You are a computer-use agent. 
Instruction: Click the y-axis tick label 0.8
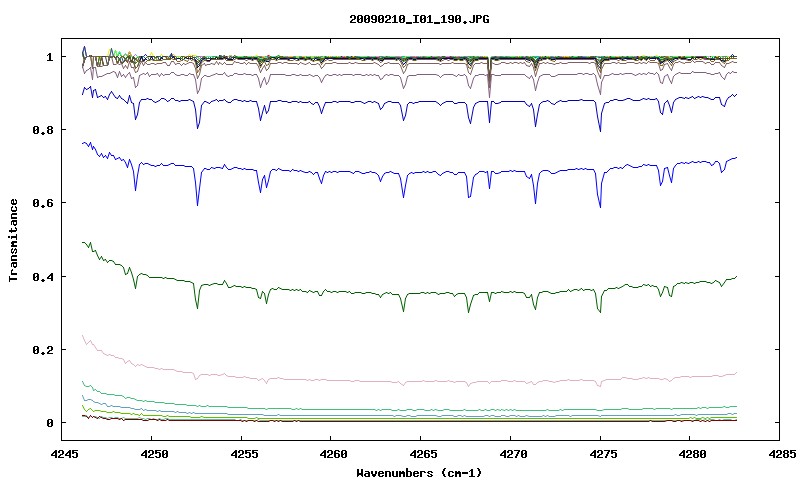[x=43, y=130]
